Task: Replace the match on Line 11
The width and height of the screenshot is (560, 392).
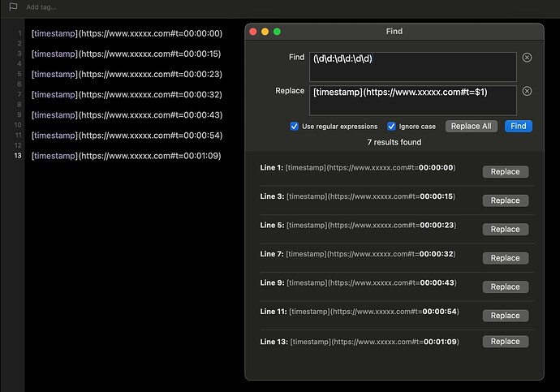Action: [506, 316]
